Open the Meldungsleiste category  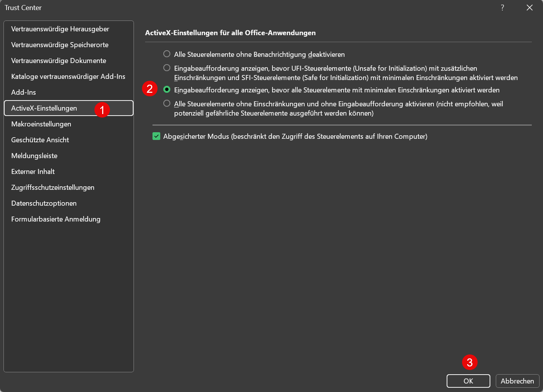click(69, 156)
